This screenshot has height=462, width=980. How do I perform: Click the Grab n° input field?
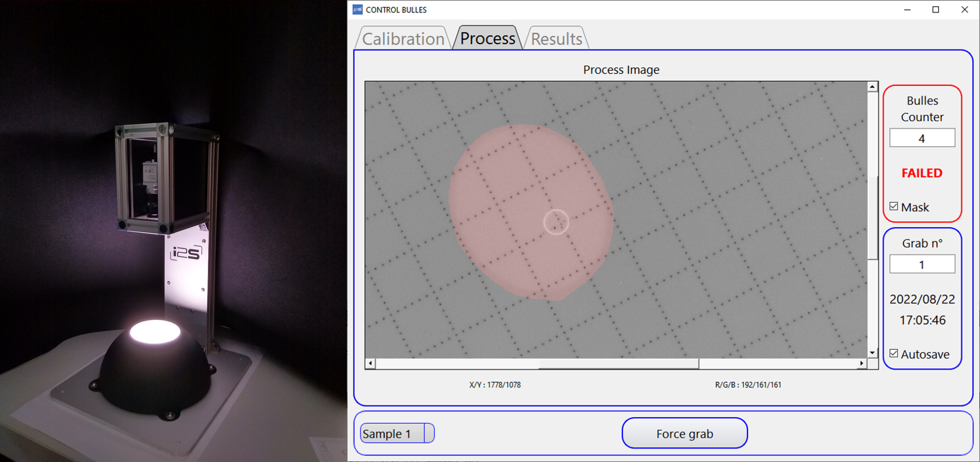(x=922, y=264)
